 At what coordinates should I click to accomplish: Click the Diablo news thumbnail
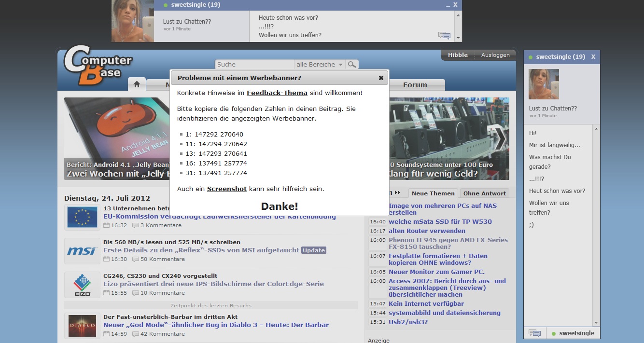[82, 326]
